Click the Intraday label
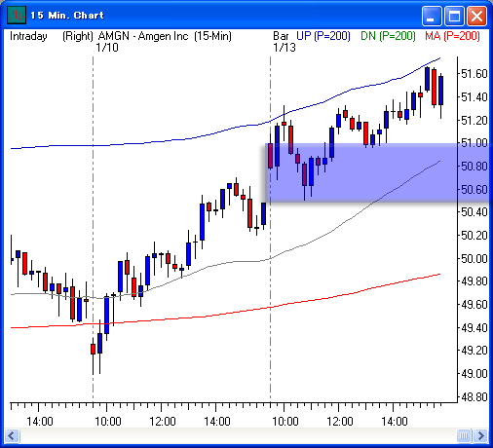Viewport: 493px width, 448px height. [x=28, y=36]
